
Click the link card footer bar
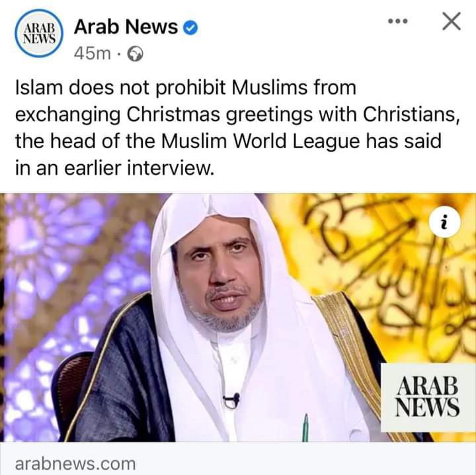tap(238, 458)
